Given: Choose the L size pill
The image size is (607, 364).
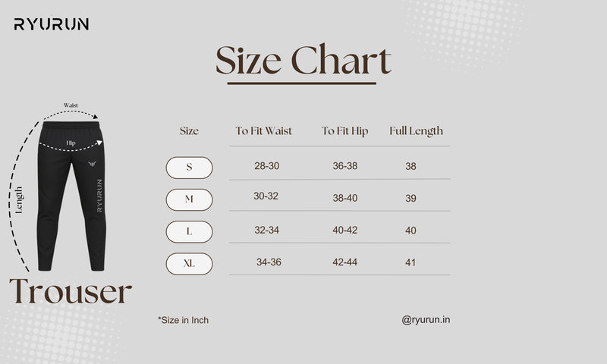Looking at the screenshot, I should [x=190, y=231].
